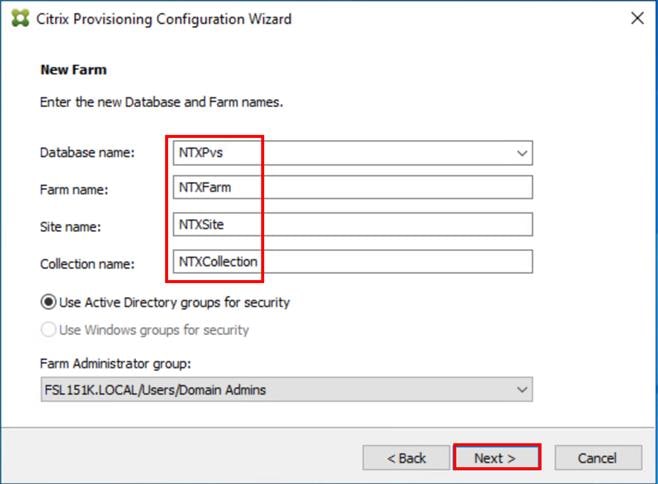Click the 'Collection name:' label
658x484 pixels.
87,264
